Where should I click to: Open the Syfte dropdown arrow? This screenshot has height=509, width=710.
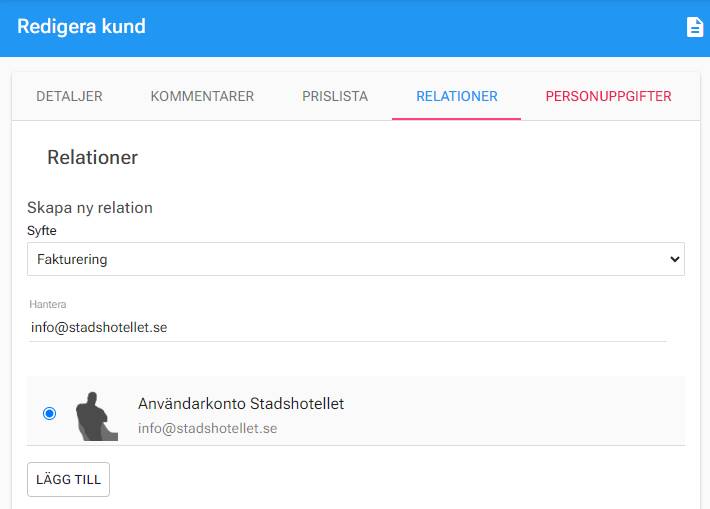[675, 259]
